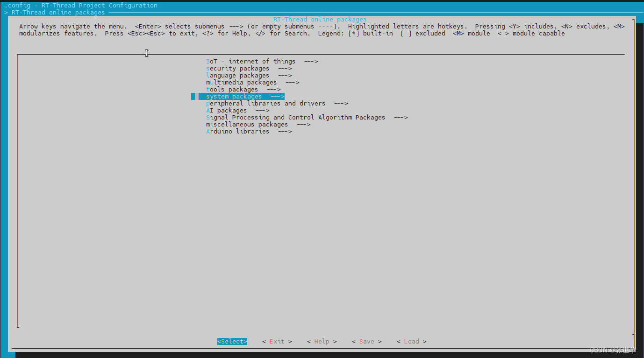Image resolution: width=644 pixels, height=358 pixels.
Task: Open Signal Processing and Control Algorithm Packages
Action: click(307, 117)
